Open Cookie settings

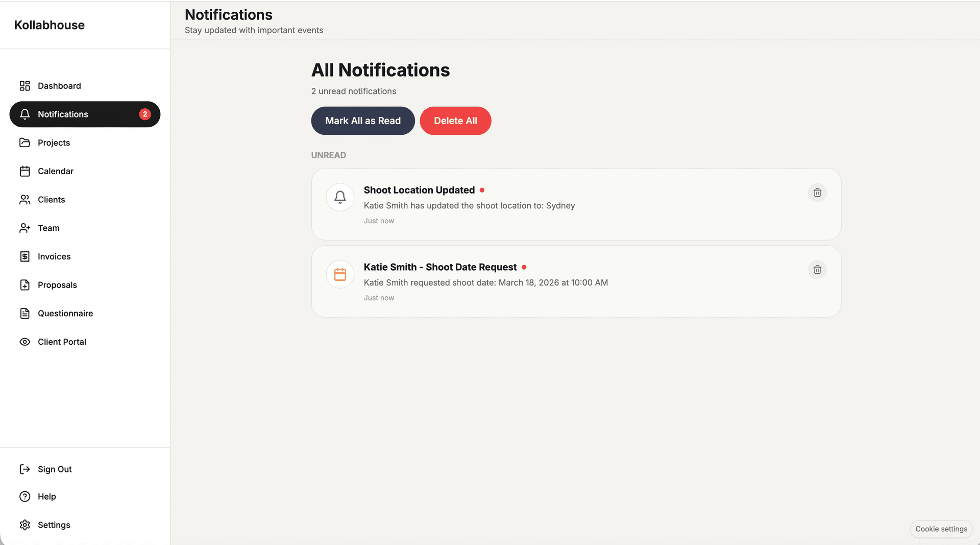coord(941,529)
